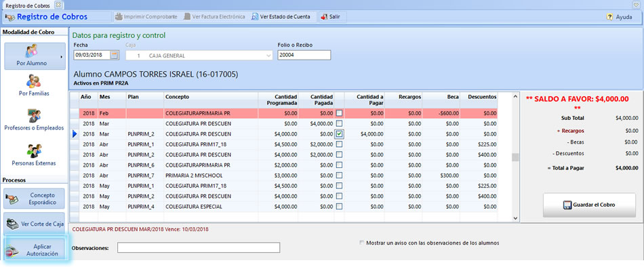Click Guardar el Cobro button
Image resolution: width=644 pixels, height=267 pixels.
point(589,205)
